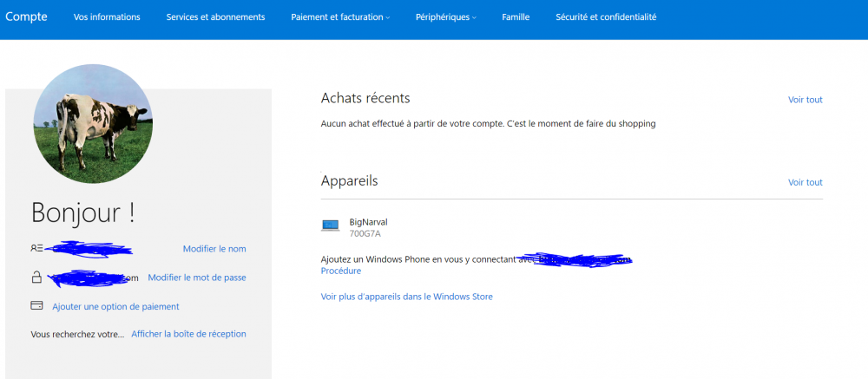The width and height of the screenshot is (868, 379).
Task: Expand Périphériques dropdown menu
Action: [445, 17]
